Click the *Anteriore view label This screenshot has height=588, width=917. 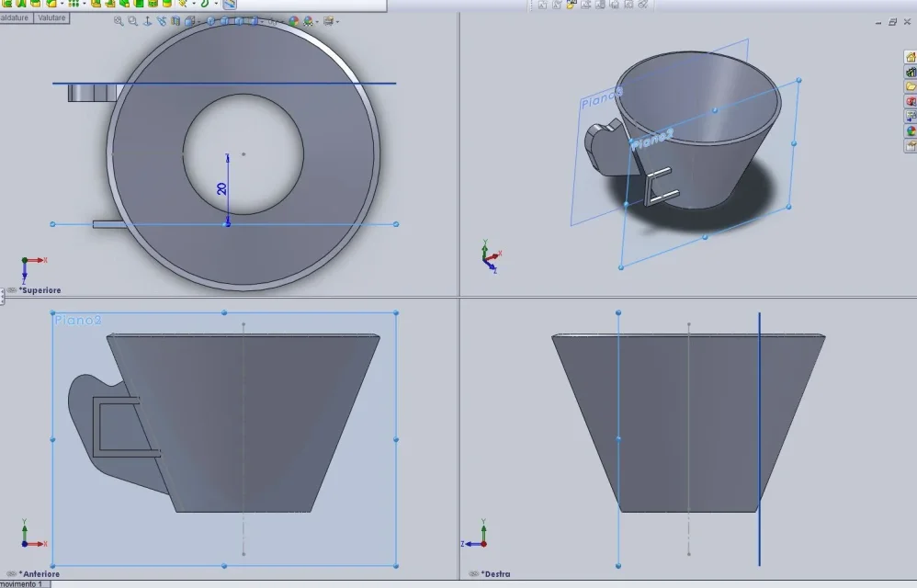[x=40, y=574]
